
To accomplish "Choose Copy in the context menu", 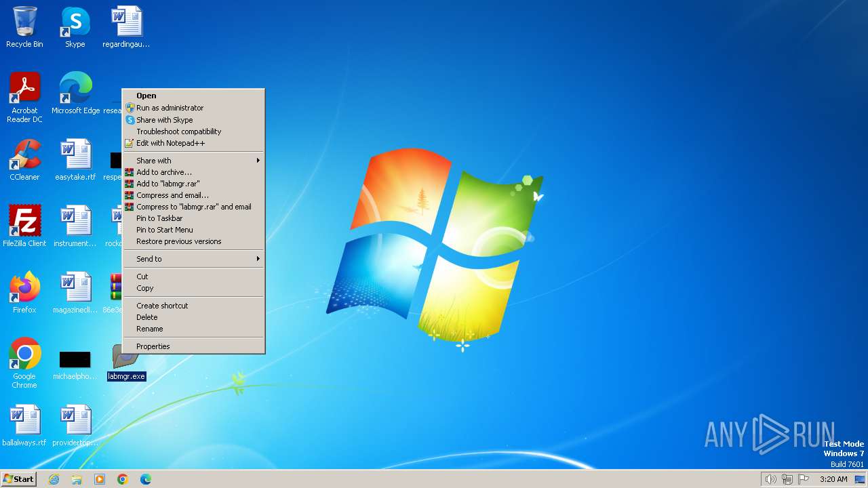I will pos(193,288).
